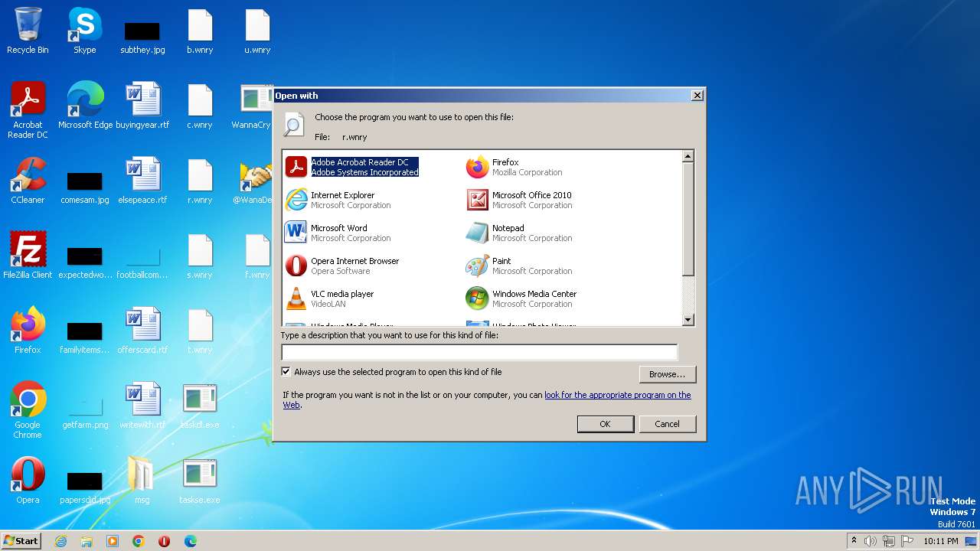Launch Windows Media Player from the taskbar
Image resolution: width=980 pixels, height=551 pixels.
113,541
